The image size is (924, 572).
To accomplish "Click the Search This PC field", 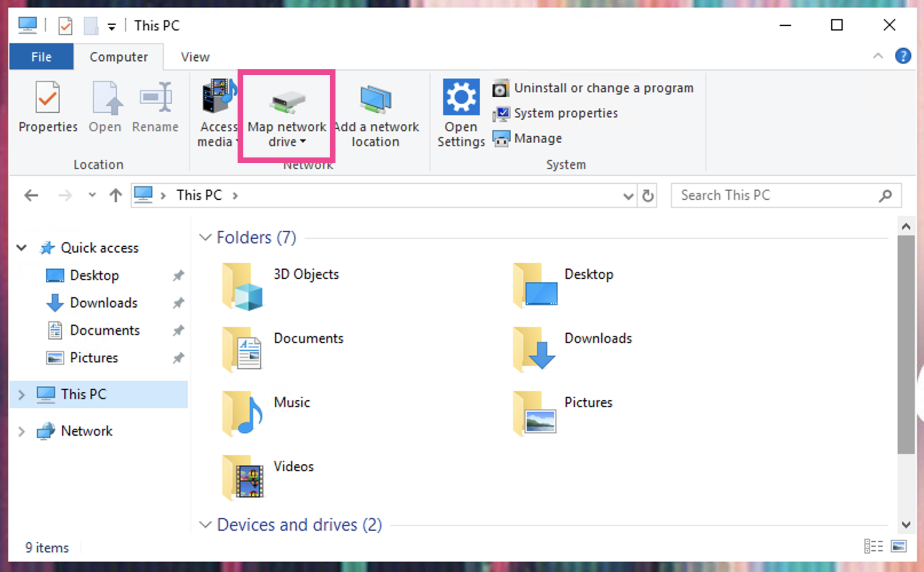I will pos(786,195).
